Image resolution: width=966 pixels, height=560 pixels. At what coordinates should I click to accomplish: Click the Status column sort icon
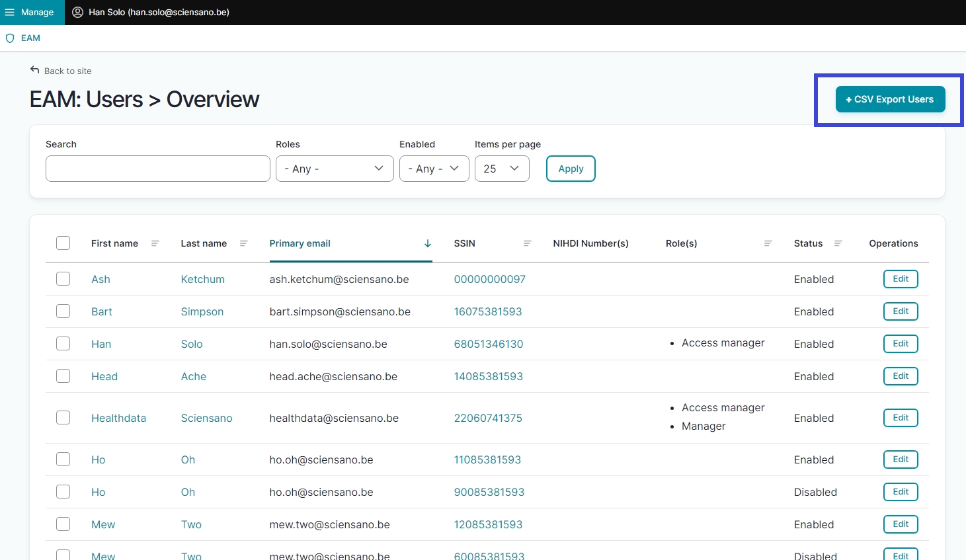838,243
